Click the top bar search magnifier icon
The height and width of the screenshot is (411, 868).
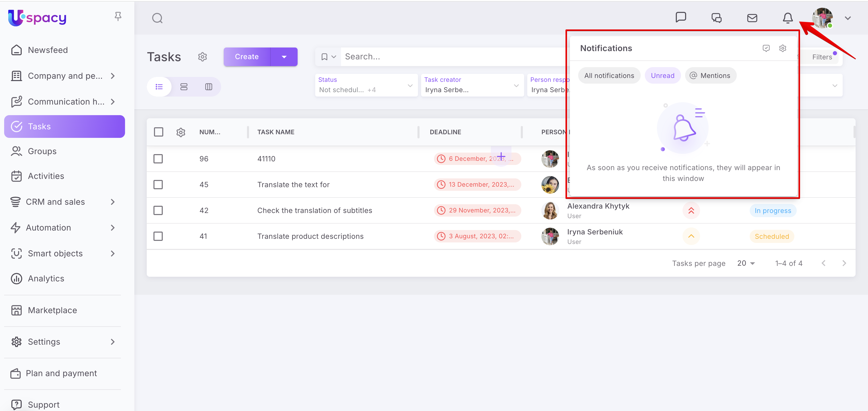click(157, 18)
